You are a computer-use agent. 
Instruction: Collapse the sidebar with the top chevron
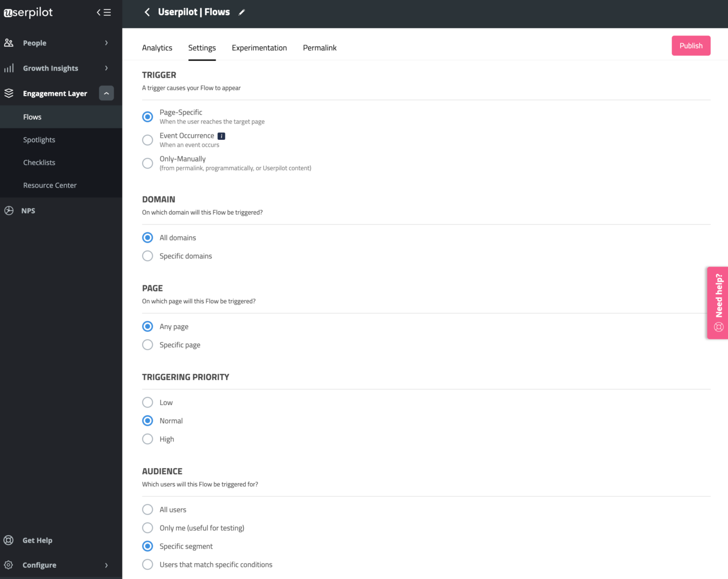click(99, 12)
